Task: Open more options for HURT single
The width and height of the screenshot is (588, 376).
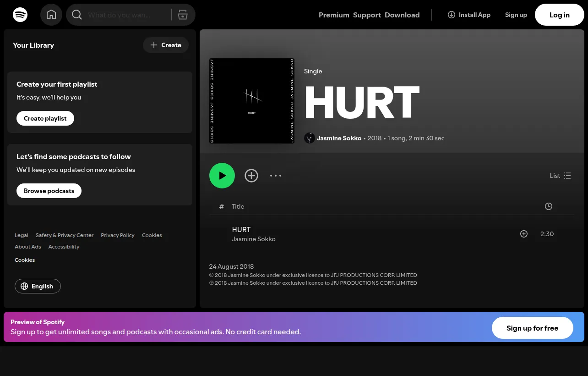Action: tap(276, 176)
